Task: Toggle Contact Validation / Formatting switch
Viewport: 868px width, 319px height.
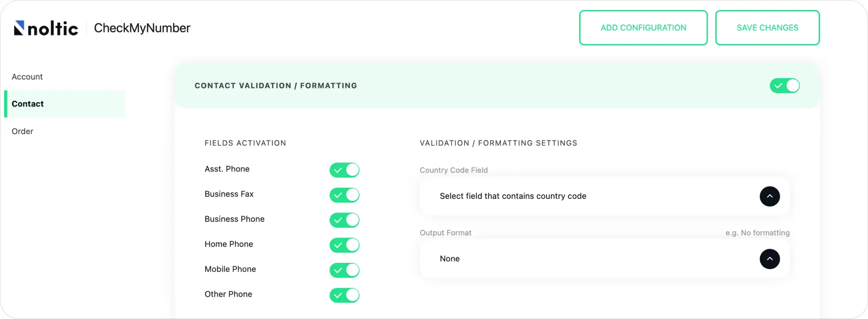Action: [x=784, y=86]
